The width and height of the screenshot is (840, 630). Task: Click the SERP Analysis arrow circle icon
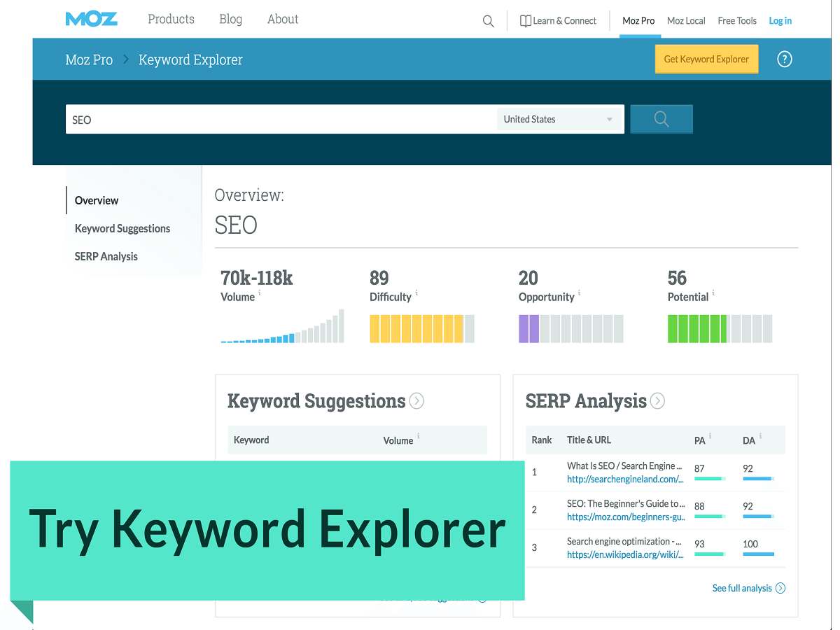pyautogui.click(x=657, y=401)
